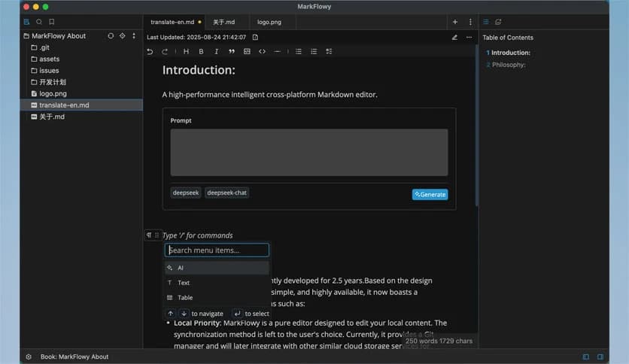Click the editor vertical scrollbar
The width and height of the screenshot is (629, 364).
pyautogui.click(x=477, y=126)
